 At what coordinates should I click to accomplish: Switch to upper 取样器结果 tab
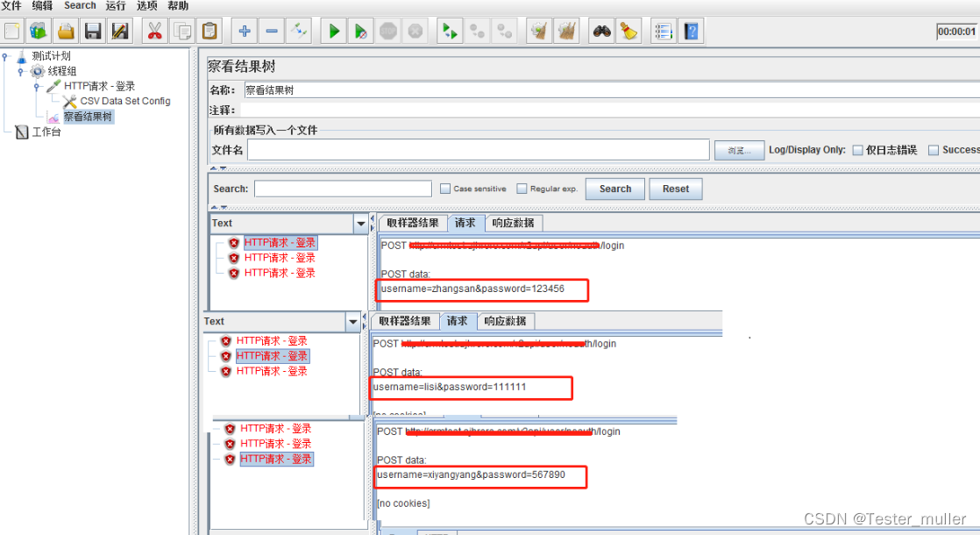point(413,223)
